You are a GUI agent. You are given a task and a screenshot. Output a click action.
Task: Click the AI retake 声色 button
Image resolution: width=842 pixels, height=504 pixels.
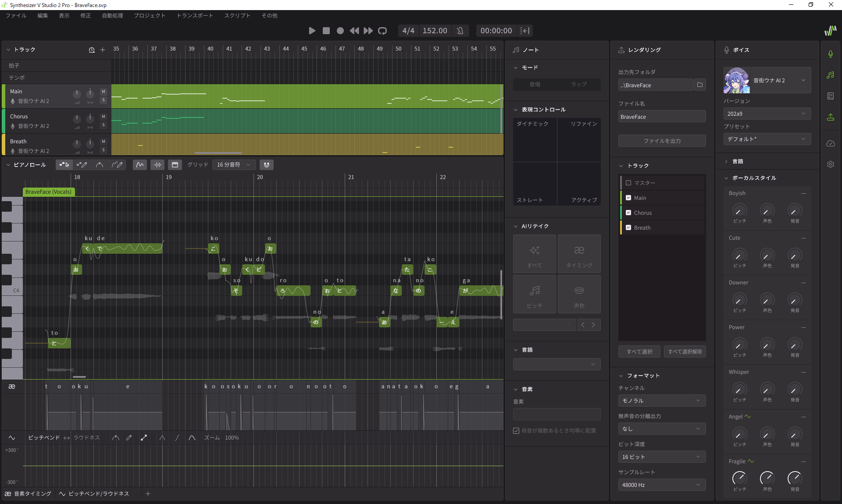pyautogui.click(x=579, y=295)
